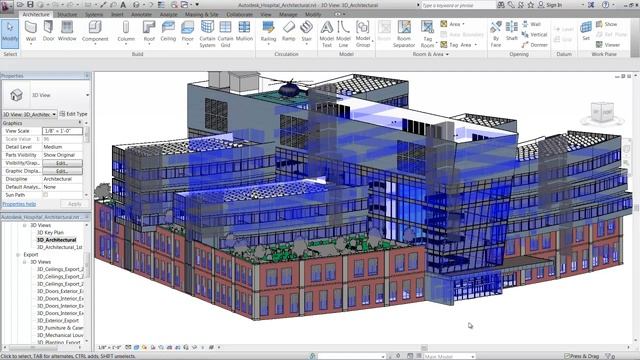Choose the By Face opening tool

(496, 34)
